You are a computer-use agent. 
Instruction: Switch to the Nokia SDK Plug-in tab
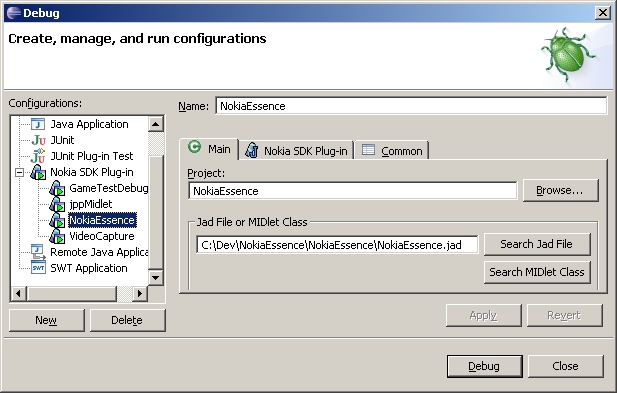click(296, 151)
